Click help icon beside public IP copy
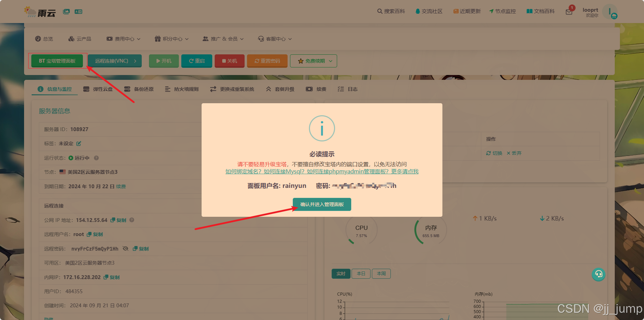This screenshot has height=320, width=644. (x=132, y=220)
